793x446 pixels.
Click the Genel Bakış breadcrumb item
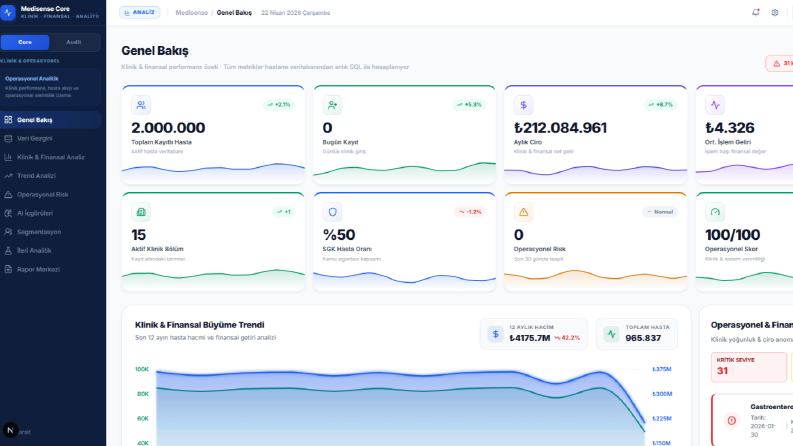coord(234,13)
